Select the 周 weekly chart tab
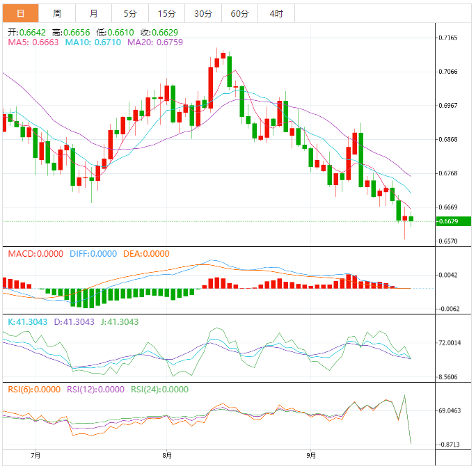476x471 pixels. click(x=57, y=14)
